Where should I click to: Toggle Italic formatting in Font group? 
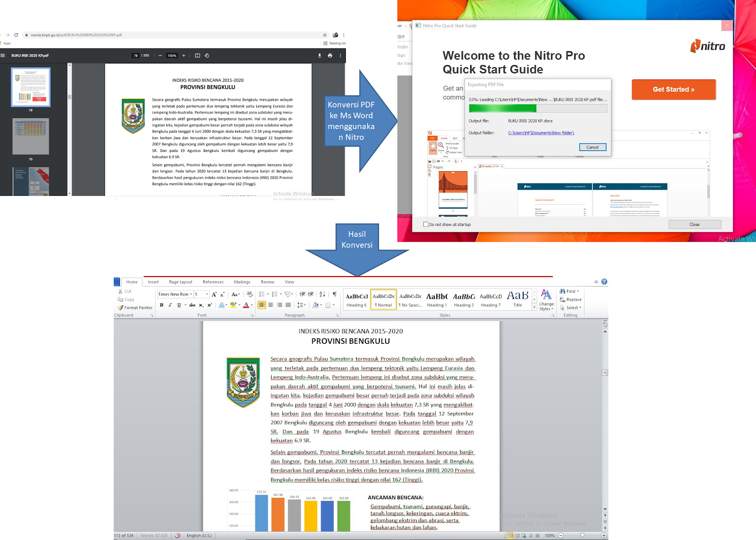click(170, 305)
